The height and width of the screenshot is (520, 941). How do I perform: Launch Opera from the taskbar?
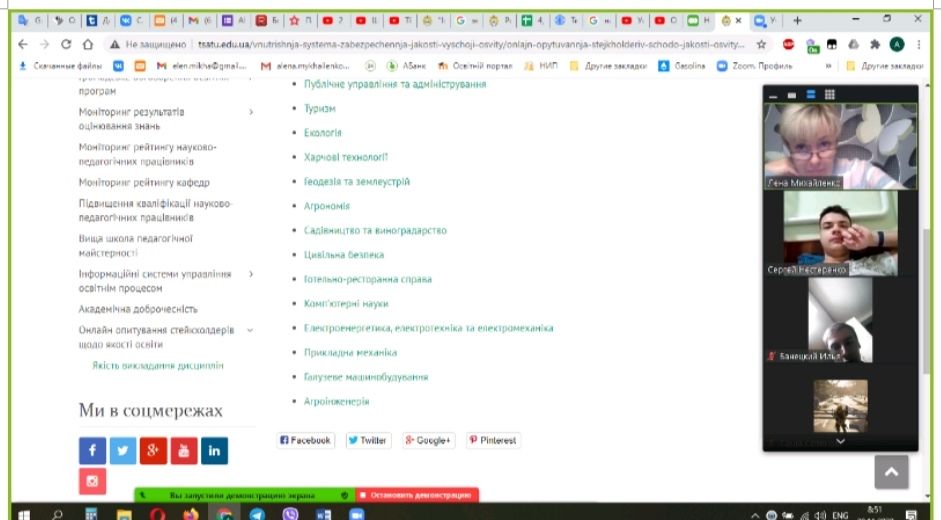pos(157,515)
